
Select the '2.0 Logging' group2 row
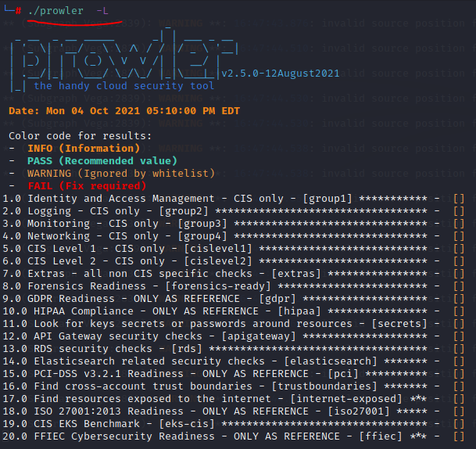tap(234, 211)
